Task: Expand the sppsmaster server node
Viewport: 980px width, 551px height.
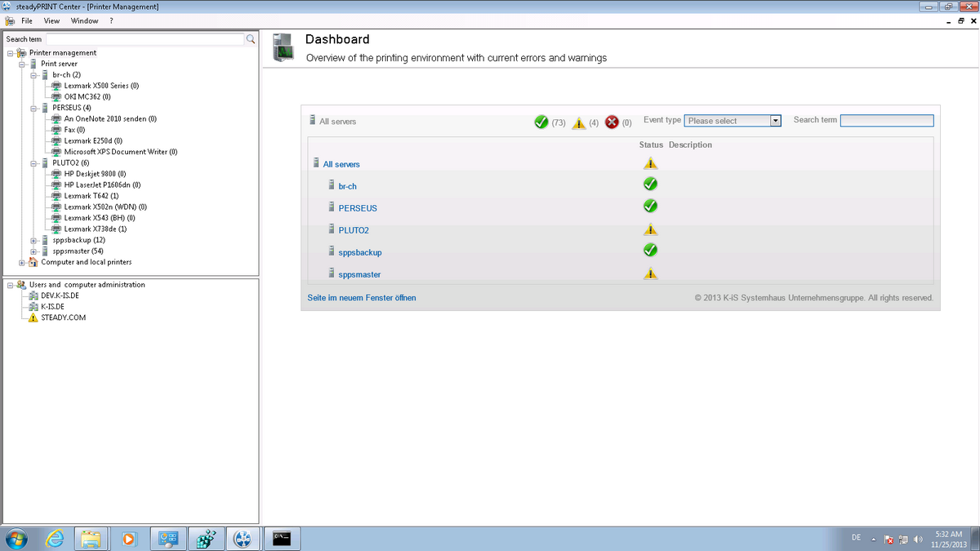Action: [x=33, y=251]
